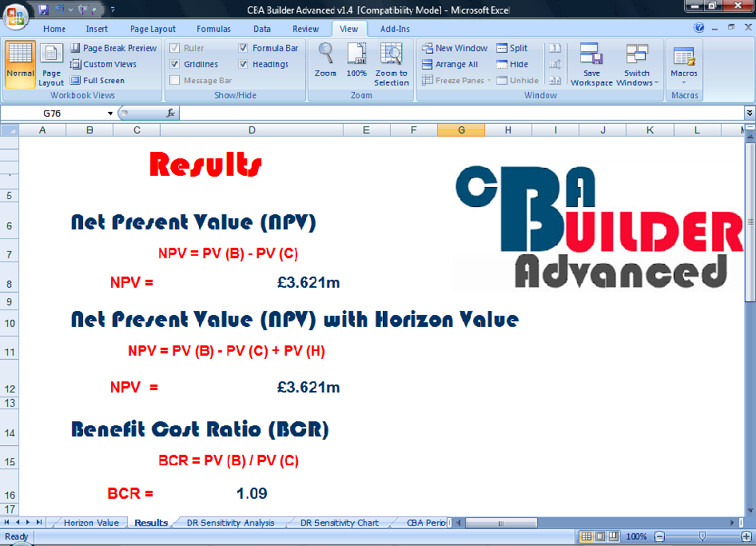Uncheck the Formula Bar checkbox
Image resolution: width=756 pixels, height=546 pixels.
click(x=244, y=48)
